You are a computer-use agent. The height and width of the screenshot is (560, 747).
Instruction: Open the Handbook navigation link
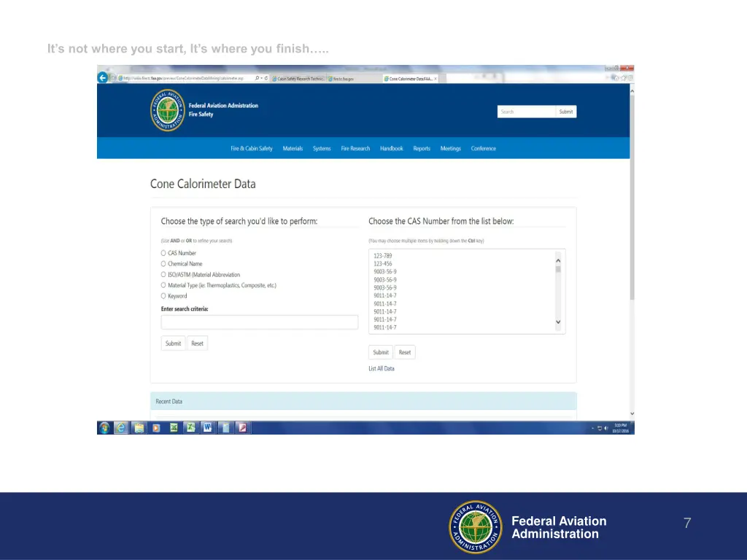[x=392, y=149]
